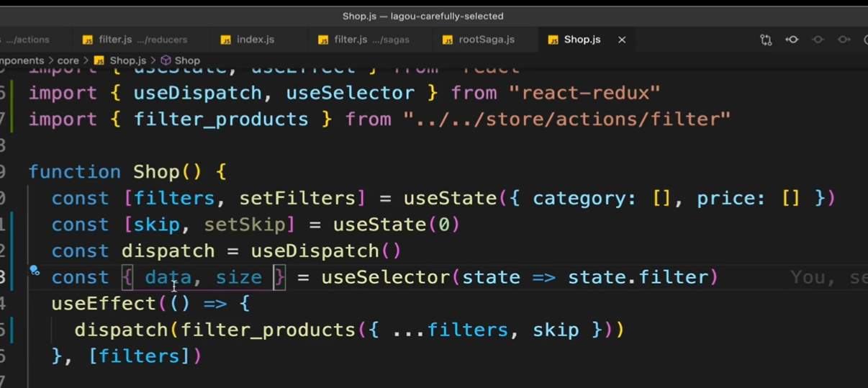Click JS icon of filter.js sagas tab

323,40
